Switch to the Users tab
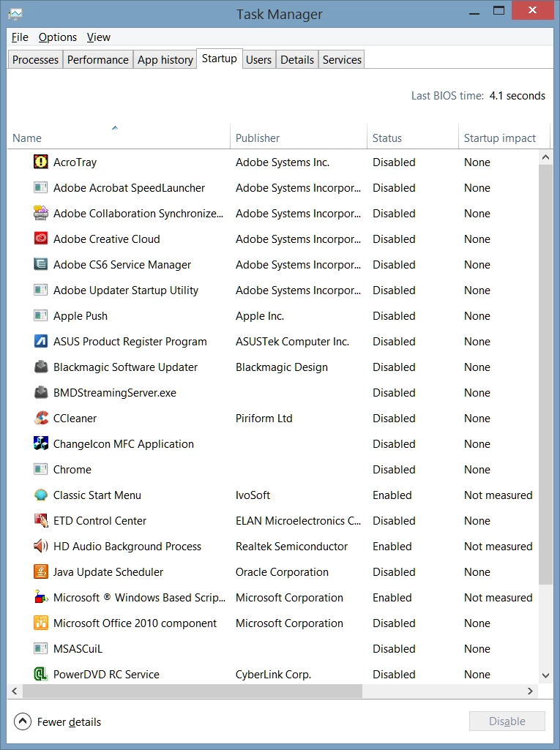Screen dimensions: 560x750 [x=258, y=59]
